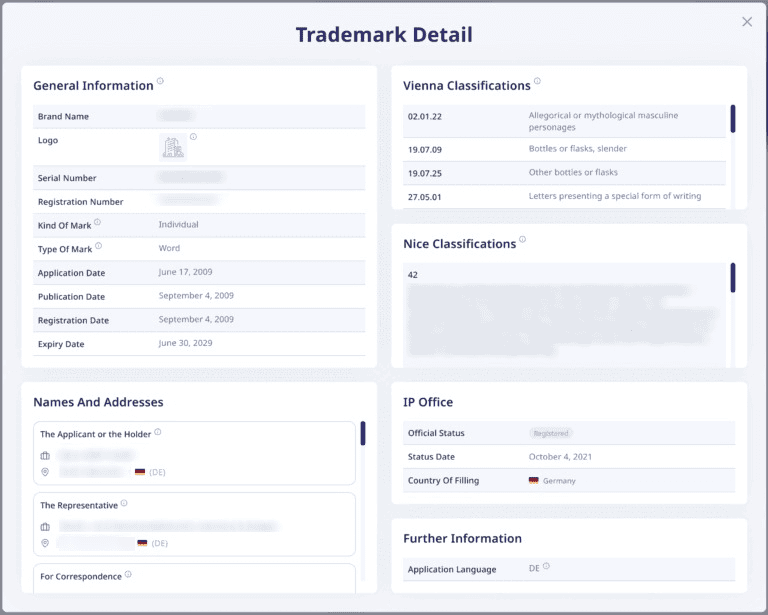Click info icon beside Vienna Classifications heading
The image size is (768, 615).
[537, 81]
